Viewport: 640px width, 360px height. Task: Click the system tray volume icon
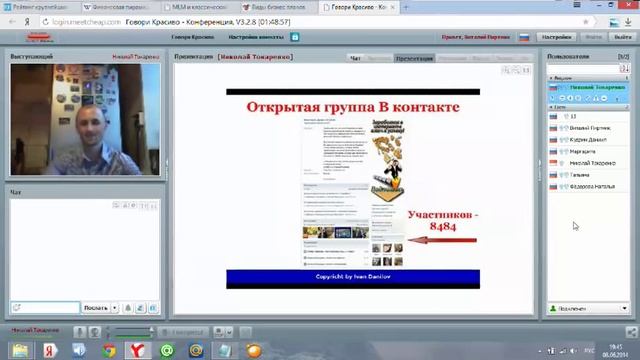pyautogui.click(x=573, y=351)
